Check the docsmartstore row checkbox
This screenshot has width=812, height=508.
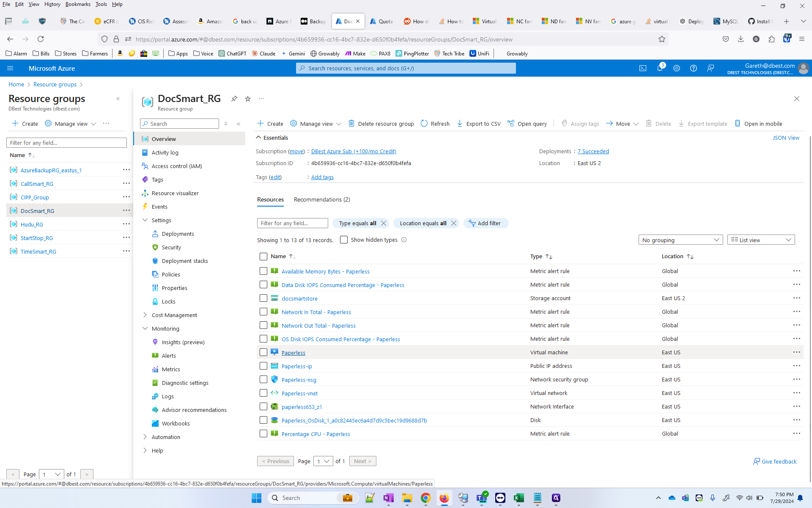point(263,298)
